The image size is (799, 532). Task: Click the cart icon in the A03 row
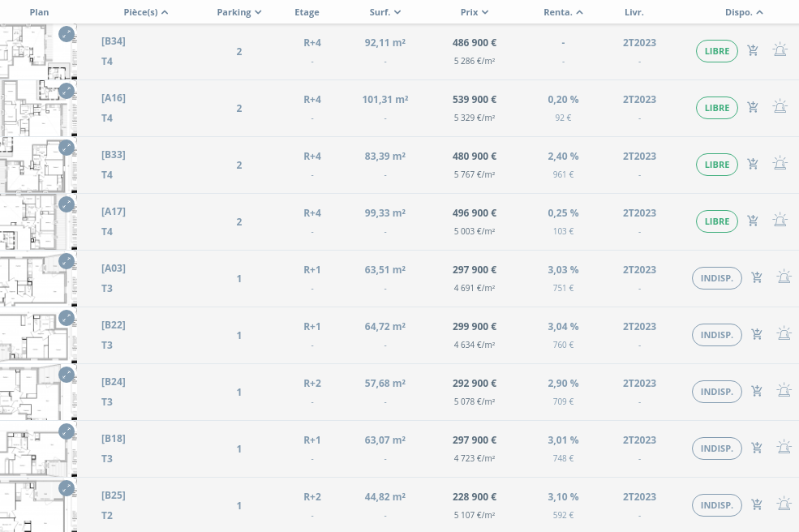[x=757, y=278]
